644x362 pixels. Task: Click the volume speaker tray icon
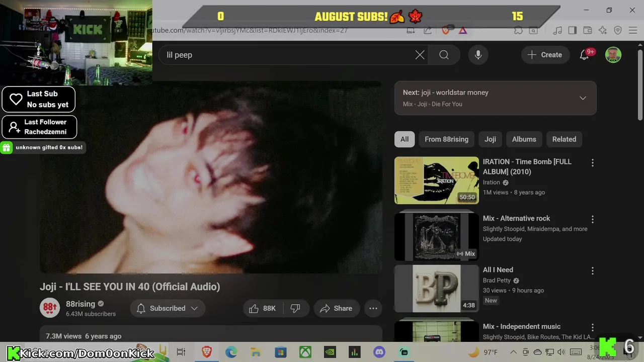(561, 352)
